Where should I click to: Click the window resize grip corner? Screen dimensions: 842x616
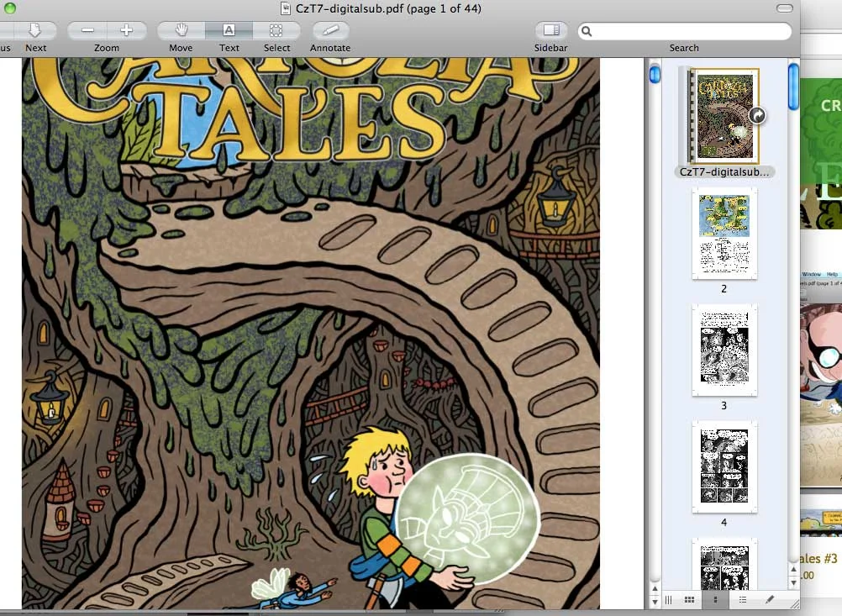[794, 603]
